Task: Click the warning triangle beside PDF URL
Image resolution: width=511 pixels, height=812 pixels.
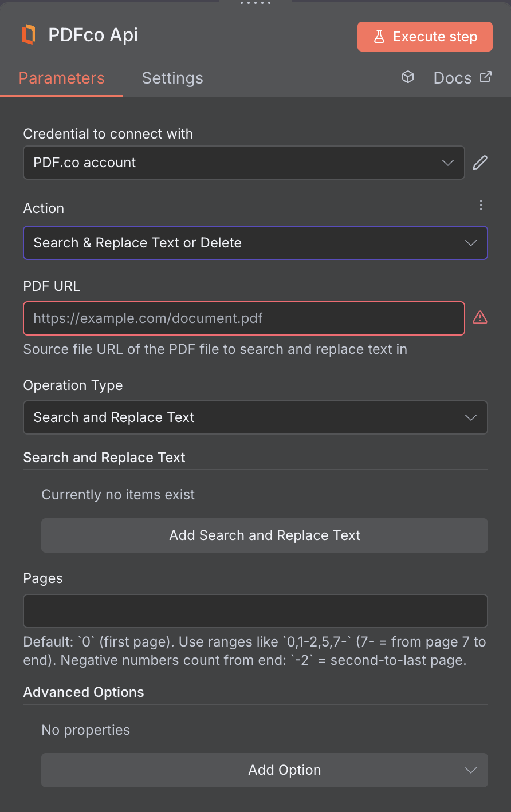Action: coord(480,317)
